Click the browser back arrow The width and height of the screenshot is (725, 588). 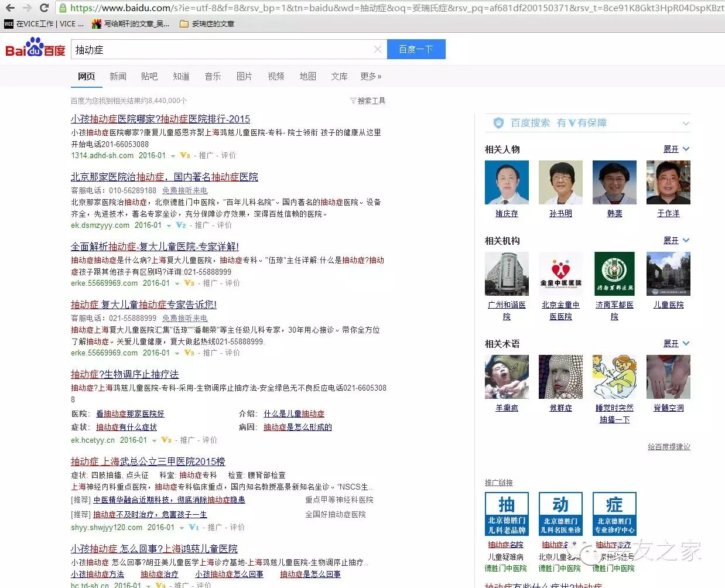pos(10,8)
